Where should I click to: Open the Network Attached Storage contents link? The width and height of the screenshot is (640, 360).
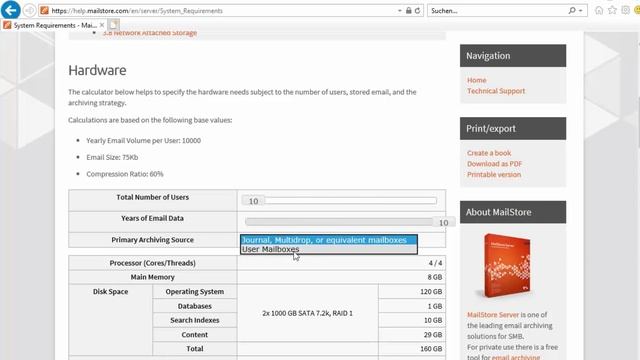coord(150,33)
